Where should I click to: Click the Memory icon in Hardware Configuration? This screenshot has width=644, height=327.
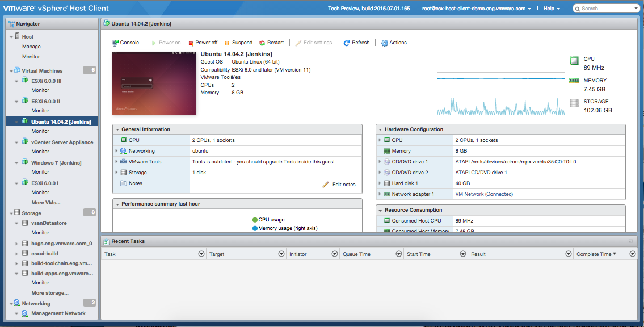(386, 151)
